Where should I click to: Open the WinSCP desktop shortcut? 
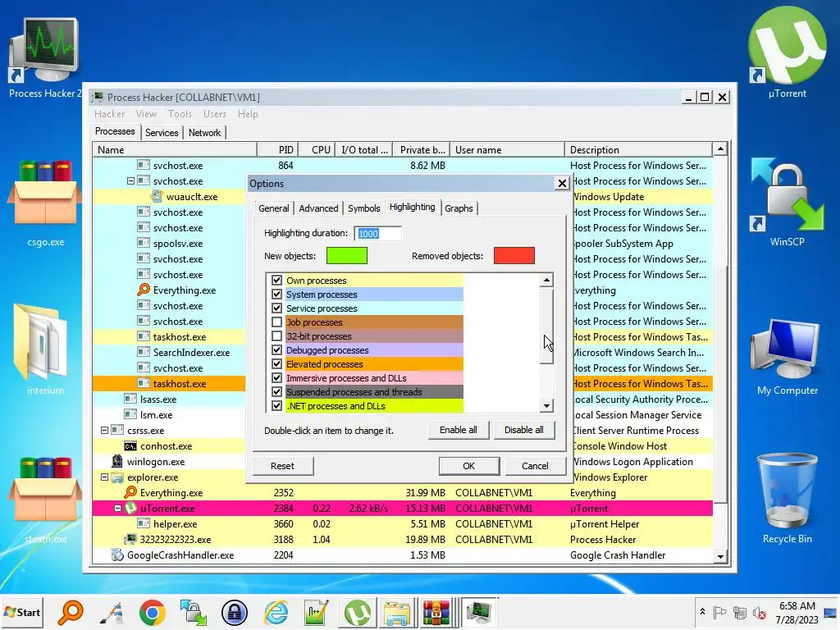[787, 201]
